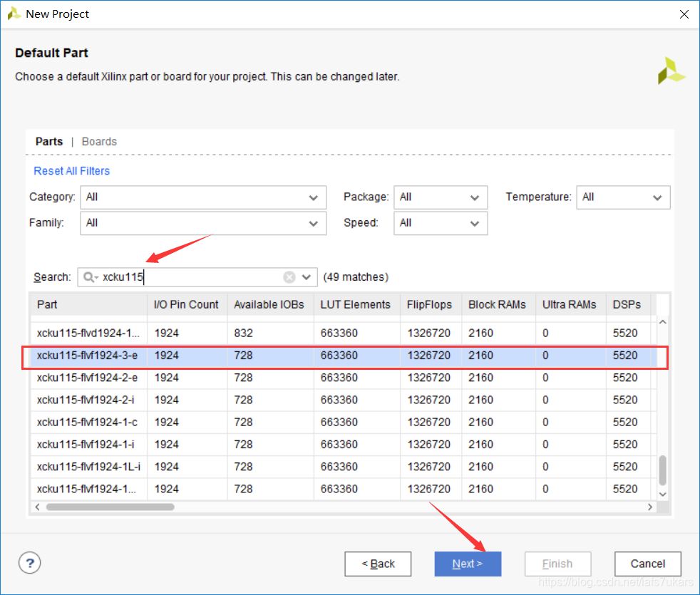Click the Next button
This screenshot has width=700, height=595.
pyautogui.click(x=468, y=564)
